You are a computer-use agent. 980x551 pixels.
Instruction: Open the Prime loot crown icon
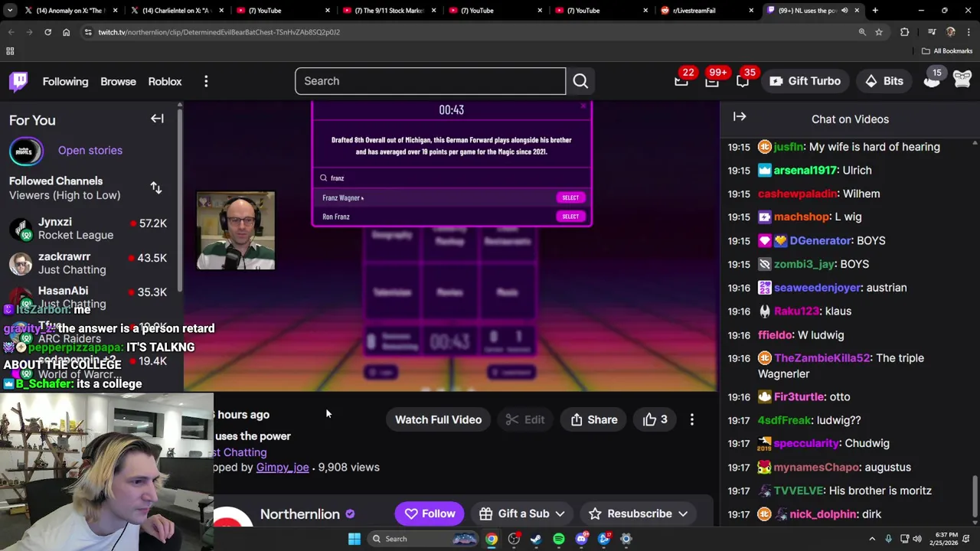(681, 81)
